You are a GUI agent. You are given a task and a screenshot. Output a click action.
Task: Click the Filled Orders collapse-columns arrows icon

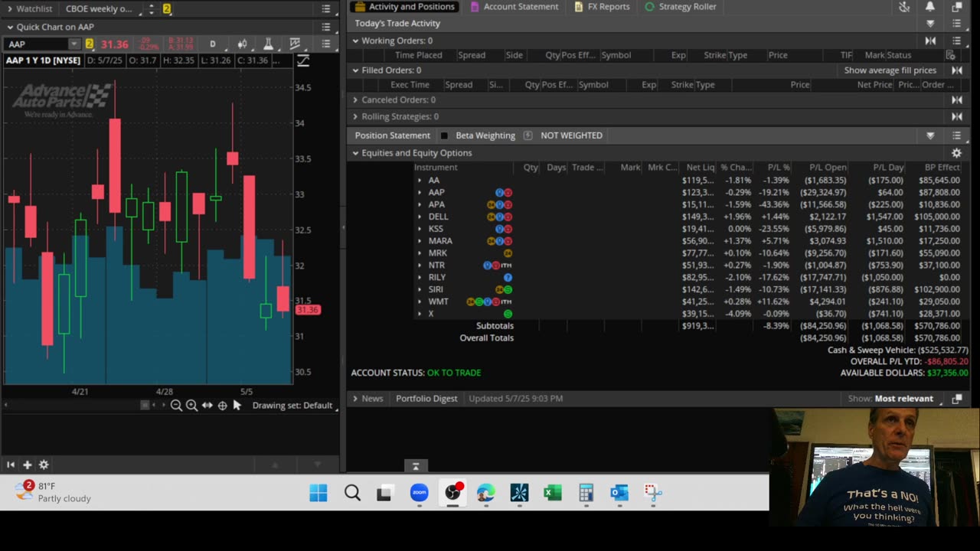[x=956, y=70]
